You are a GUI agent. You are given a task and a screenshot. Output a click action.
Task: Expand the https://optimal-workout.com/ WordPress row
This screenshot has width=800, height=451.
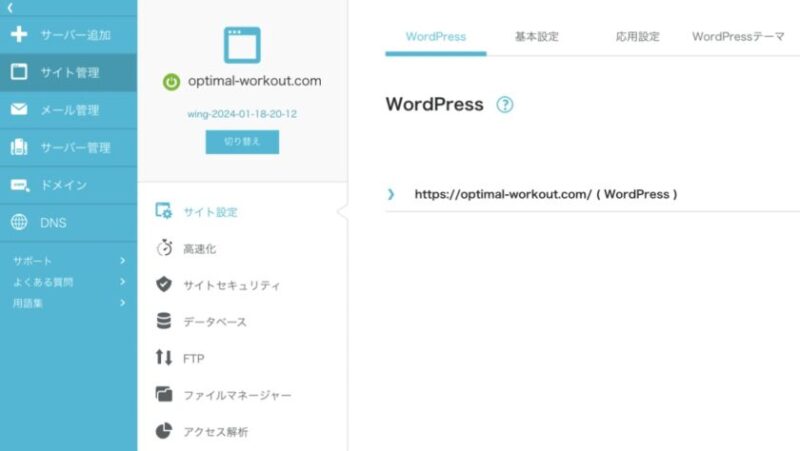(x=391, y=194)
